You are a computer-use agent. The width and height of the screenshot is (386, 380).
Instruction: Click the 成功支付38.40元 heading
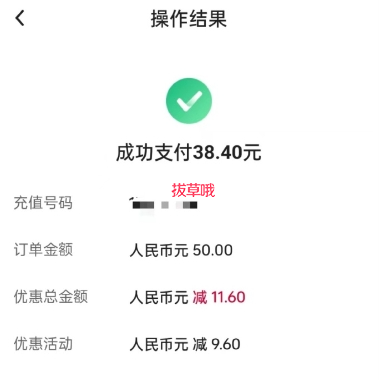(x=189, y=153)
